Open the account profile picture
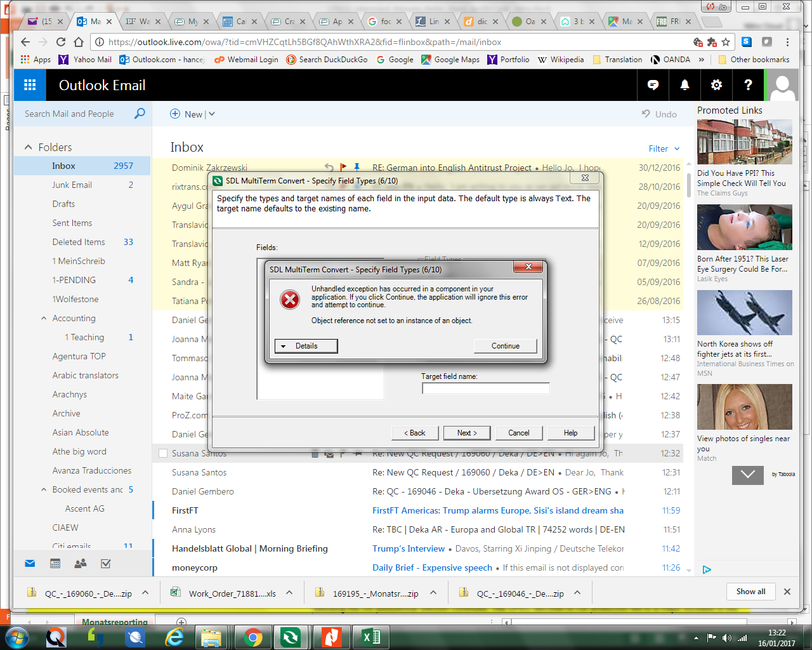The width and height of the screenshot is (812, 650). click(782, 85)
